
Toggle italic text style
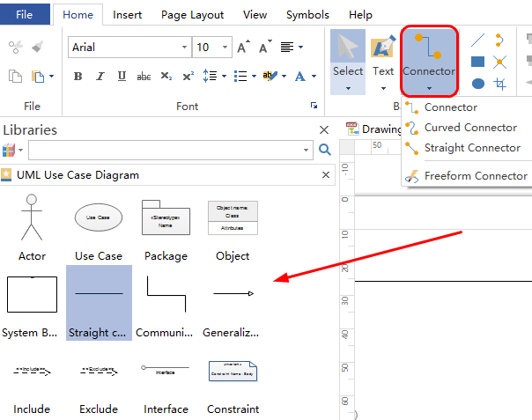[100, 77]
